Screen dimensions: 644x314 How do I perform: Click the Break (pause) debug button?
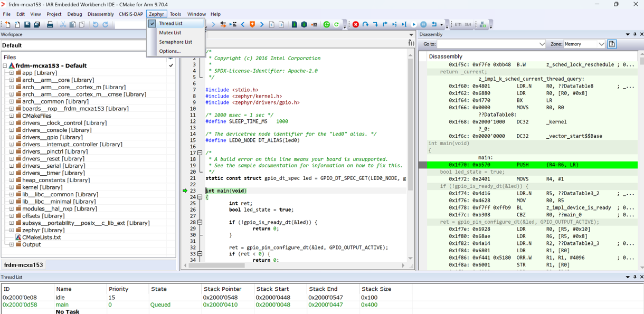423,24
